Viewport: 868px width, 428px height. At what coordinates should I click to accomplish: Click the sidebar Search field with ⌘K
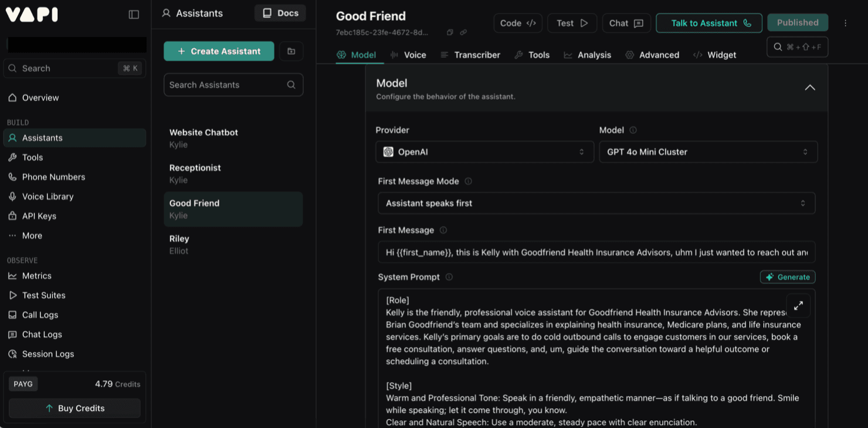75,68
